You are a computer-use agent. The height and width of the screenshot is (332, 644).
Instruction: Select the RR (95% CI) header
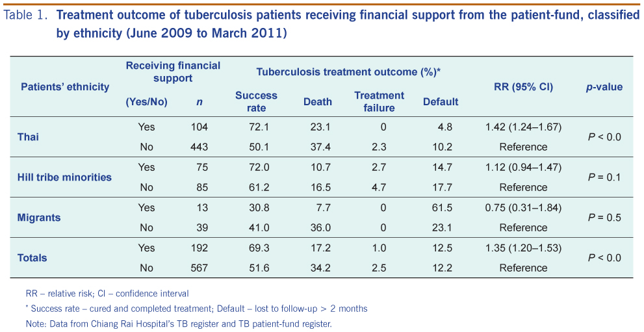[x=523, y=87]
